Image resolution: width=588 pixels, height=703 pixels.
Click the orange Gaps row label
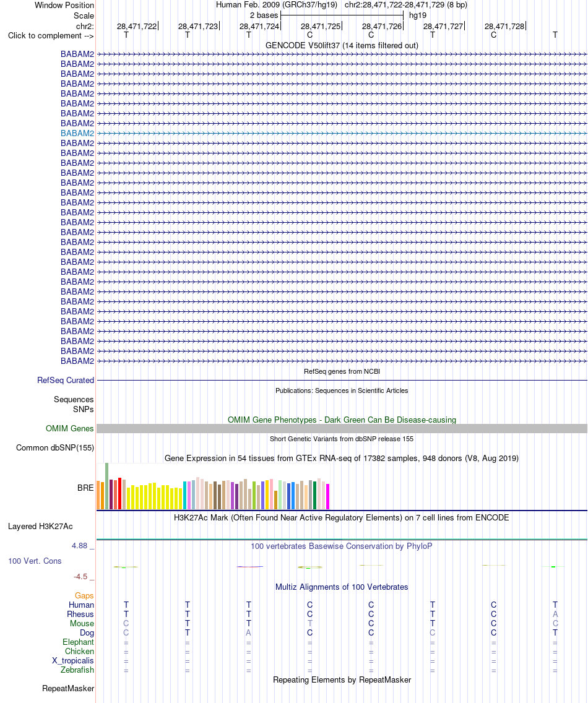coord(84,596)
